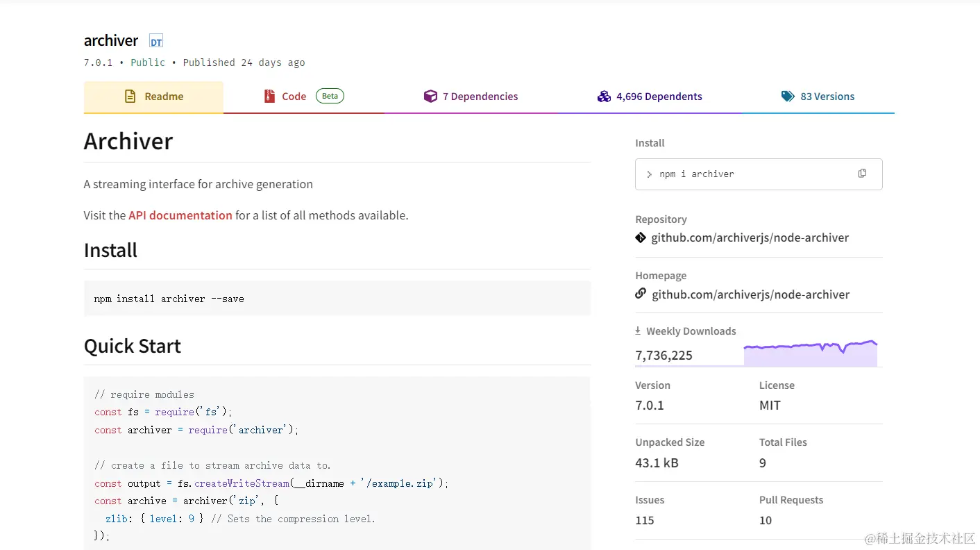The height and width of the screenshot is (550, 980).
Task: Click the npm i archiver install box
Action: [759, 174]
